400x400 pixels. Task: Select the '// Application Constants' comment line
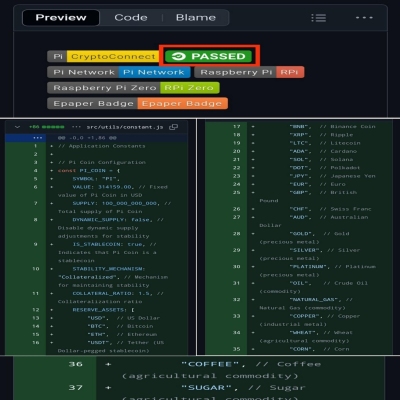(102, 146)
